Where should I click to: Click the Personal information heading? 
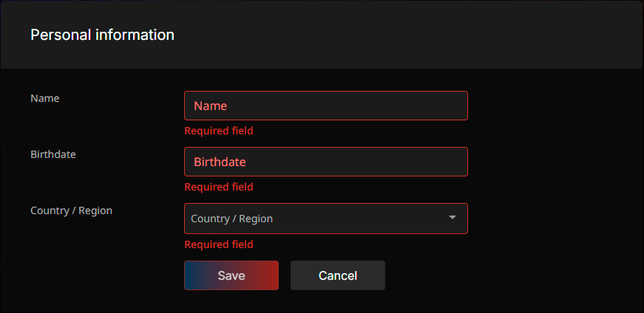point(102,35)
